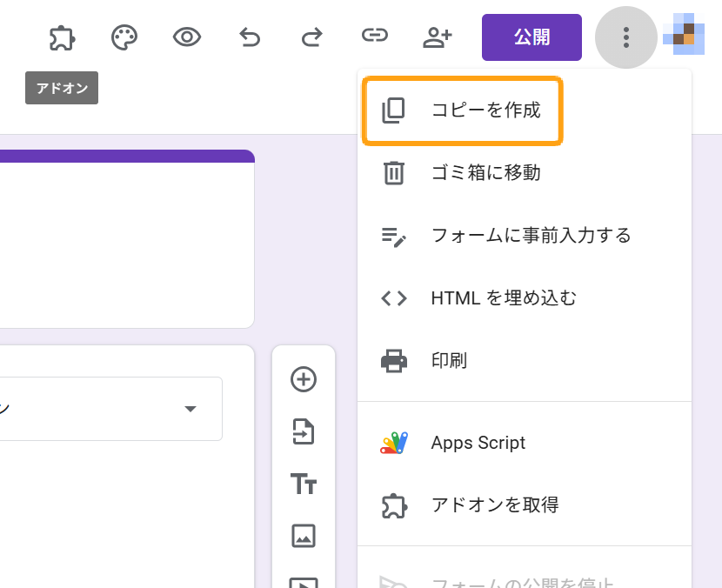Screen dimensions: 722x588
Task: Select 印刷 from the menu
Action: point(449,360)
